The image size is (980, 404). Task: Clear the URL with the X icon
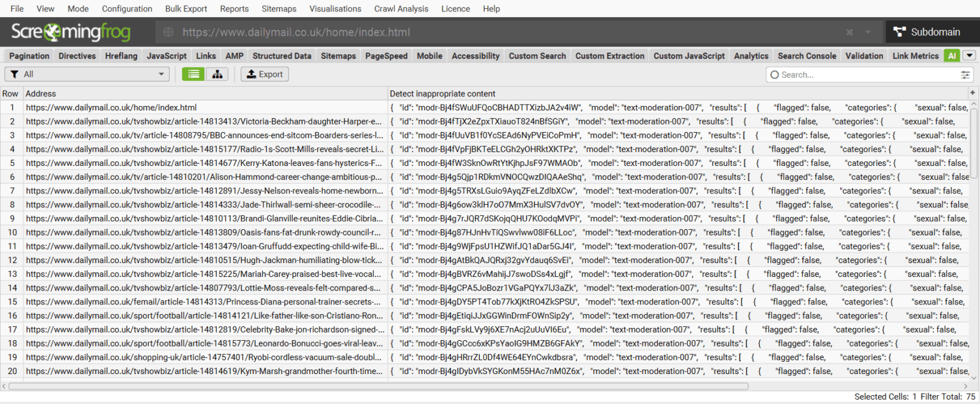[x=850, y=33]
